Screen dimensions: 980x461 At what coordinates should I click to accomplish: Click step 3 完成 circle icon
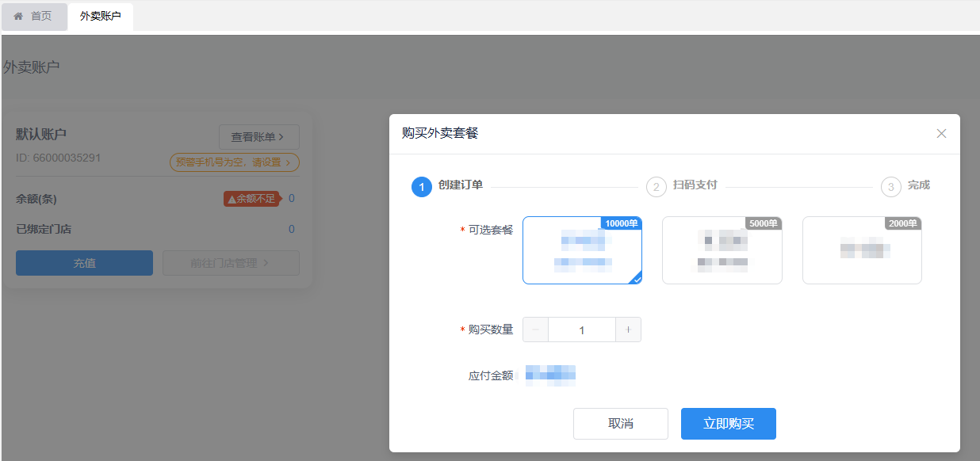coord(890,187)
